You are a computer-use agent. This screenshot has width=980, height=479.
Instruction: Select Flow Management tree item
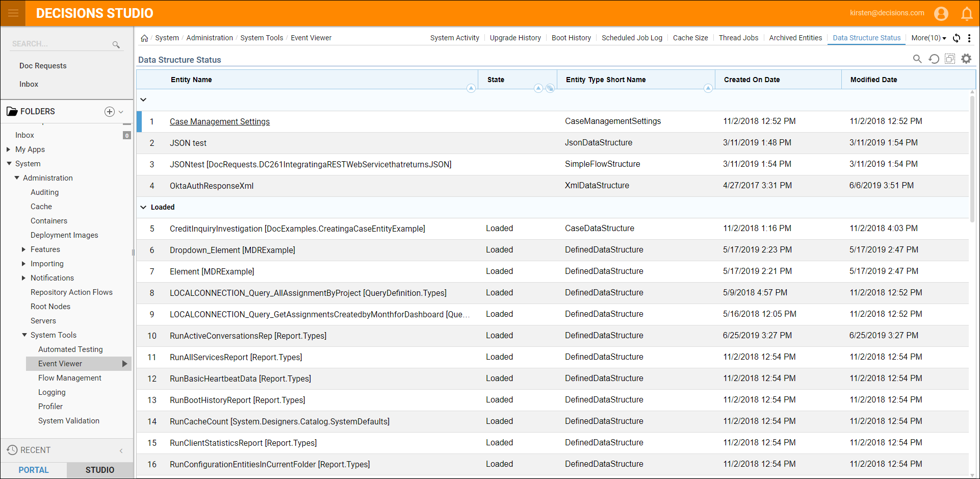pyautogui.click(x=70, y=378)
